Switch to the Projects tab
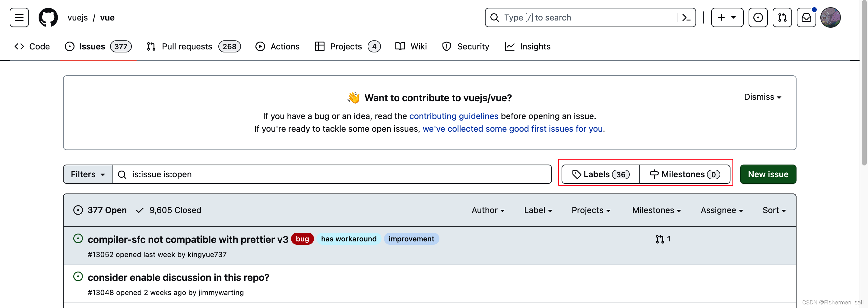 347,46
